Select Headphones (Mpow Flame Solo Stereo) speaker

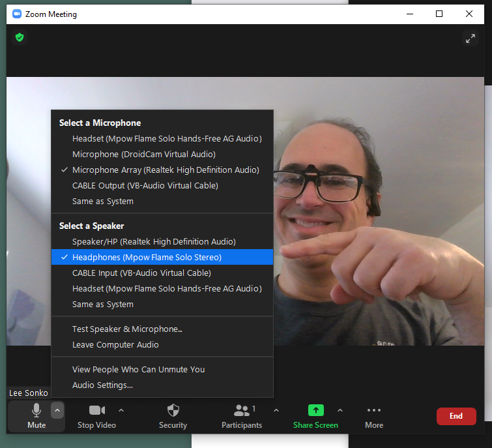(x=162, y=257)
